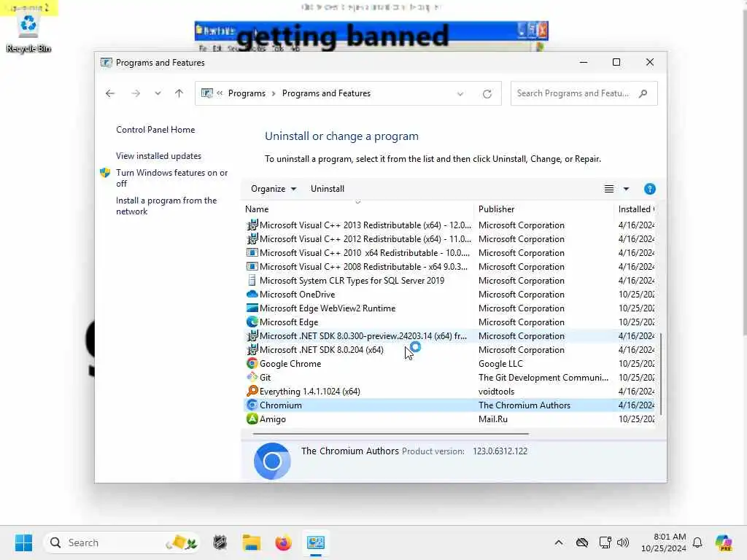Select the Everything 1.4.1.1024 icon
747x560 pixels.
[252, 391]
